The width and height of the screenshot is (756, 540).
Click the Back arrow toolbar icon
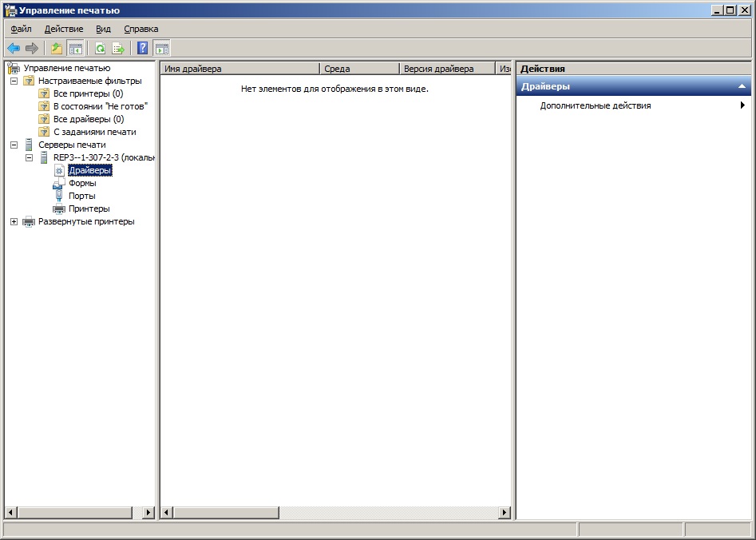click(14, 48)
